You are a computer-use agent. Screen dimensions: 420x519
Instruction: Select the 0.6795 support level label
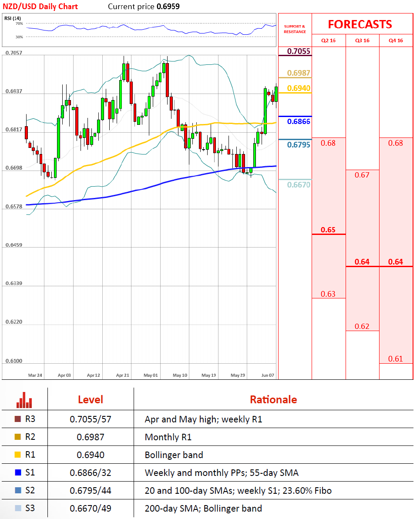click(299, 145)
